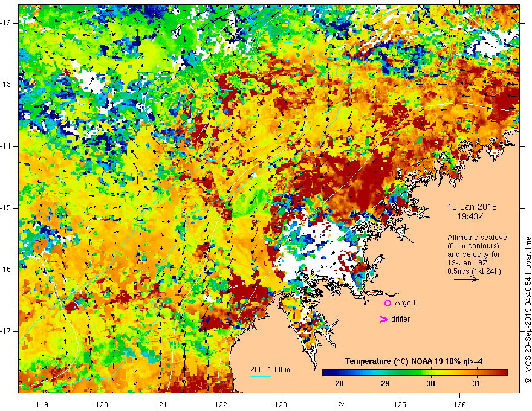Click the '(0.1m contours)' text

(x=473, y=246)
